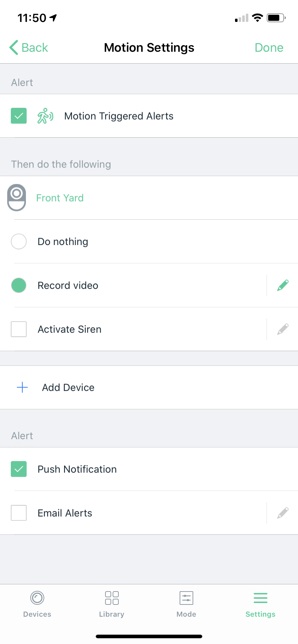This screenshot has width=298, height=644.
Task: Tap the Front Yard camera icon
Action: pyautogui.click(x=17, y=197)
